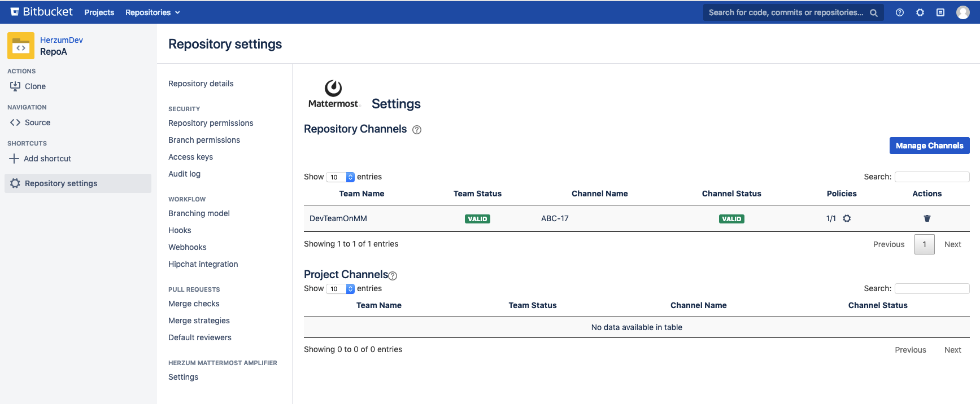Sort Repository Channels by Channel Name

(600, 194)
